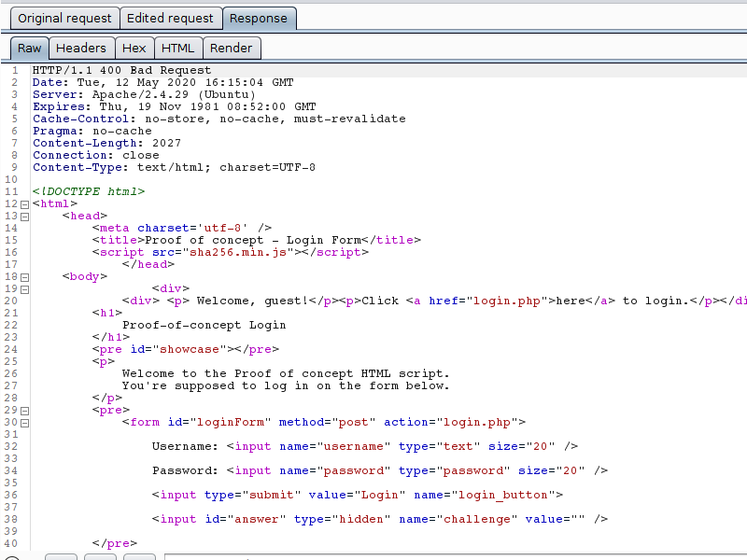
Task: Open the Headers view tab
Action: click(x=81, y=48)
